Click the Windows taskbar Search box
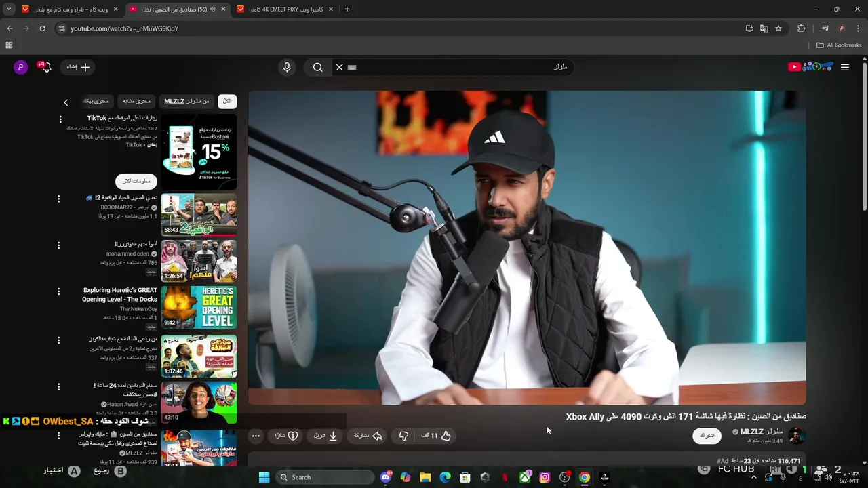868x488 pixels. (325, 477)
